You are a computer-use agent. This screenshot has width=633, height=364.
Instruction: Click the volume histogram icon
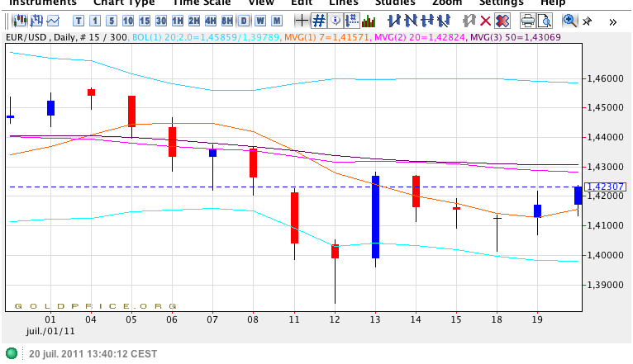click(x=369, y=21)
